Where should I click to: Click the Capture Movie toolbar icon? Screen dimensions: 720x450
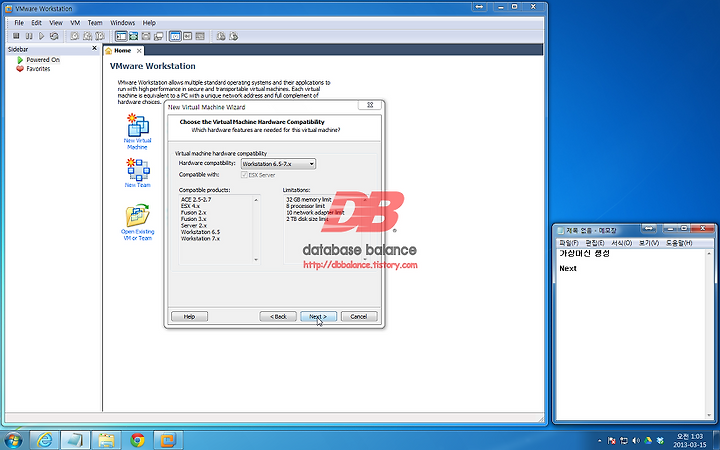pyautogui.click(x=233, y=36)
